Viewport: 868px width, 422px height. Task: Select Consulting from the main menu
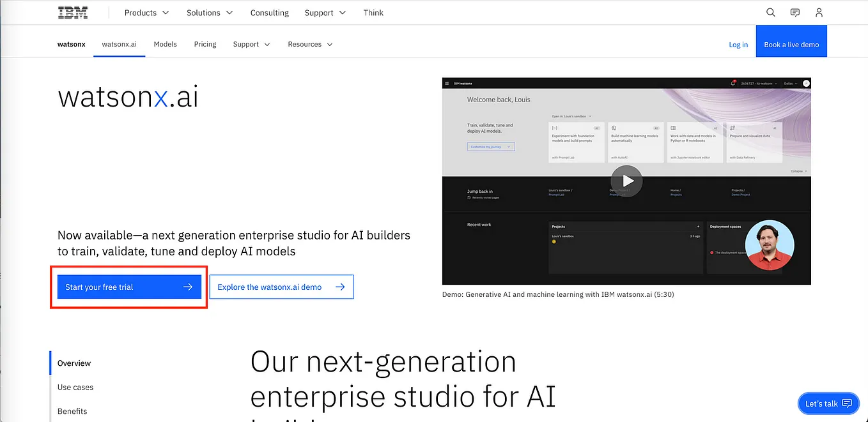269,12
